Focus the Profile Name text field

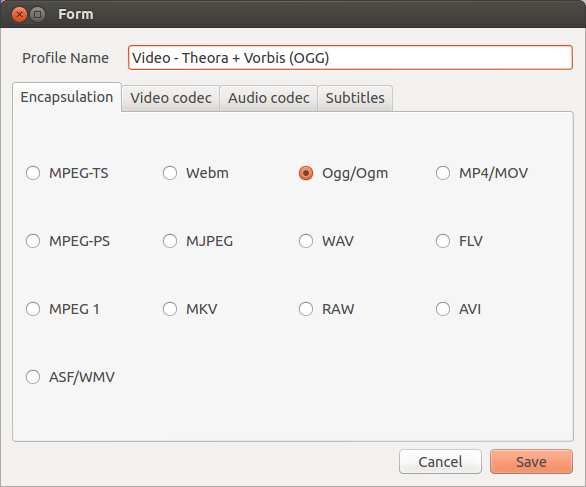click(350, 58)
